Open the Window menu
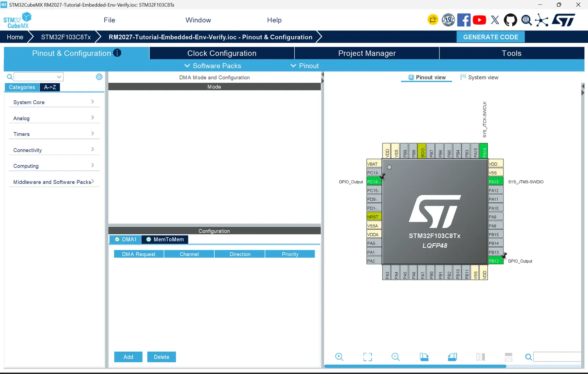Screen dimensions: 588x374 point(198,20)
